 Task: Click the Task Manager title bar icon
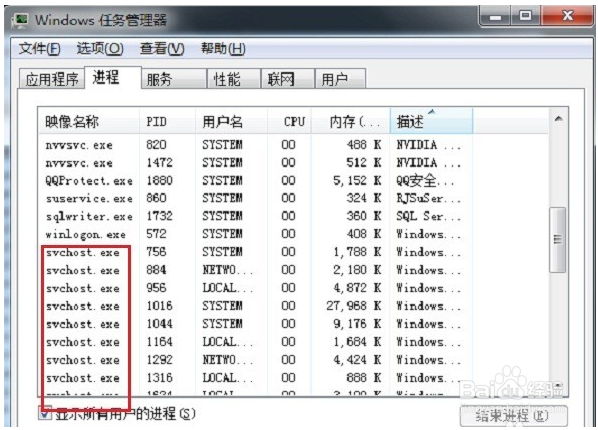[21, 20]
